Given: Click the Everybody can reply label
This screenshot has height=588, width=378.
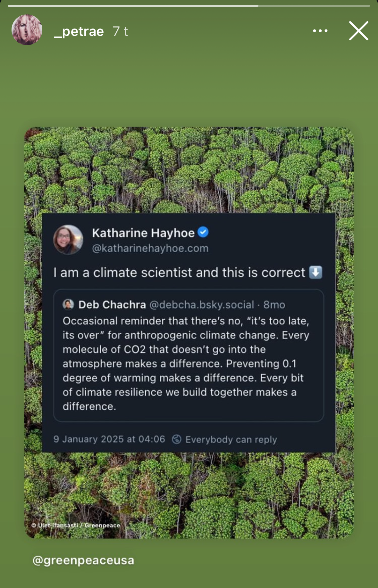Looking at the screenshot, I should click(x=231, y=439).
